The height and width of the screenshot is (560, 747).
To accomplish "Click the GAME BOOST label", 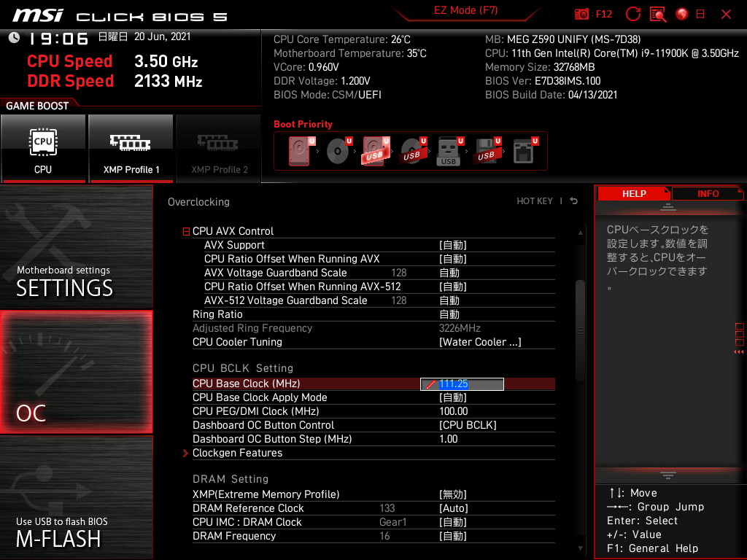I will click(x=37, y=106).
